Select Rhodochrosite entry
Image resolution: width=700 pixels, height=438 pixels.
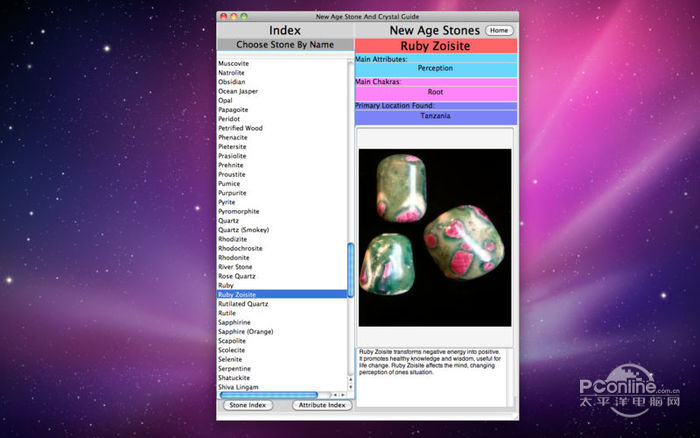pos(240,248)
